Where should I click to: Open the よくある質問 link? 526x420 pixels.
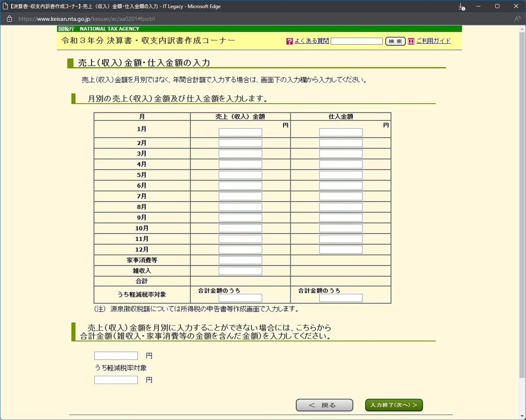click(x=311, y=41)
